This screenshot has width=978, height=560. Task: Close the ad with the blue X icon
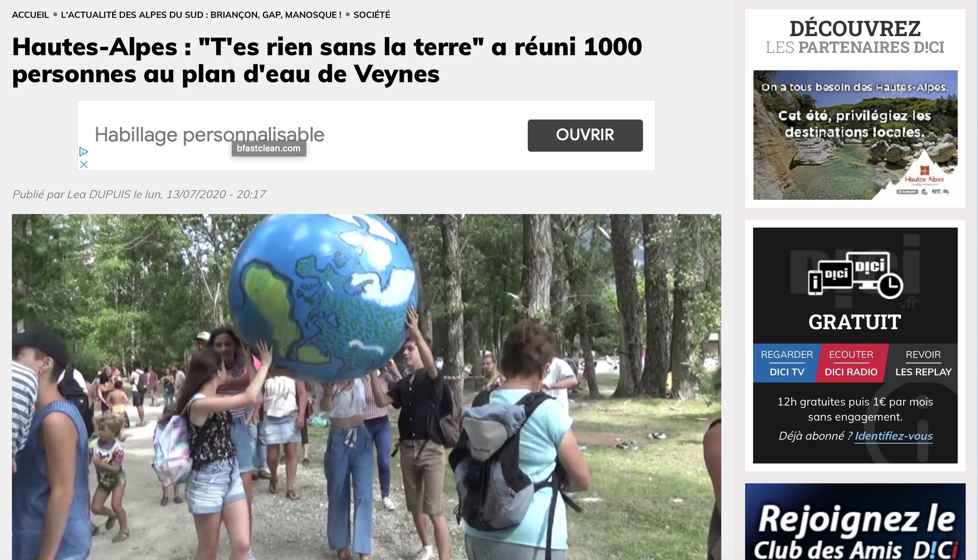(83, 164)
